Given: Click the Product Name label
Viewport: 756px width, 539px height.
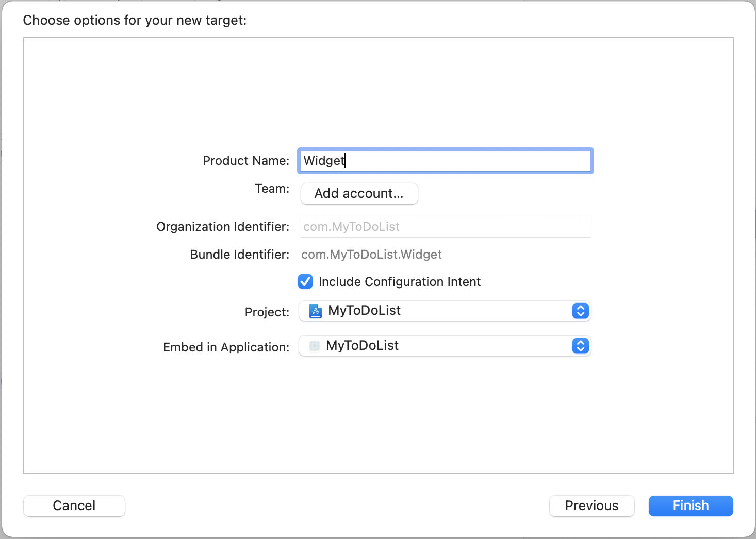Looking at the screenshot, I should (246, 161).
